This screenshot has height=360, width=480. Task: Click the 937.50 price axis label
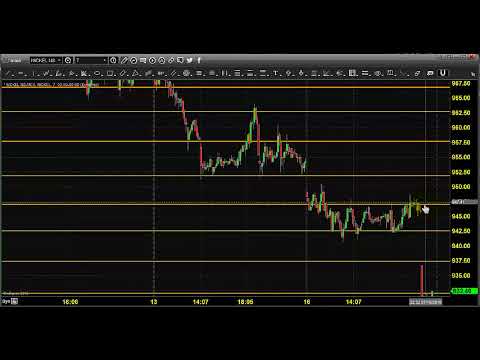tap(461, 260)
